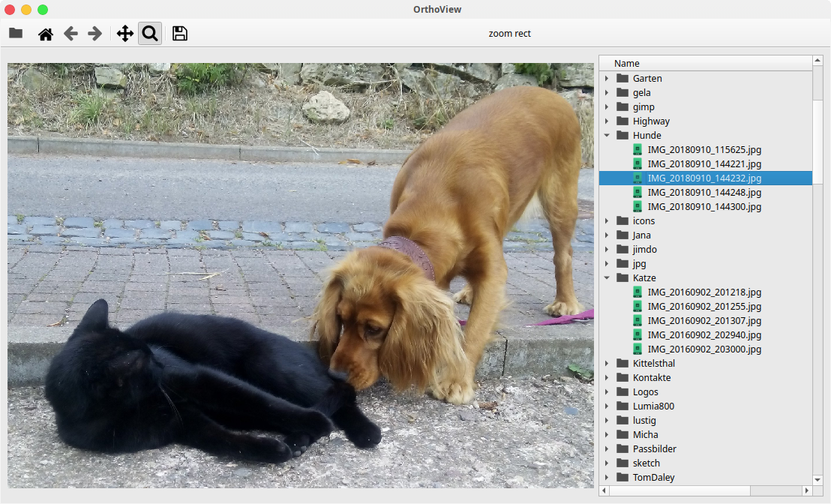Screen dimensions: 831x504
Task: Click file icon of IMG_20160902_203000.jpg
Action: [637, 349]
